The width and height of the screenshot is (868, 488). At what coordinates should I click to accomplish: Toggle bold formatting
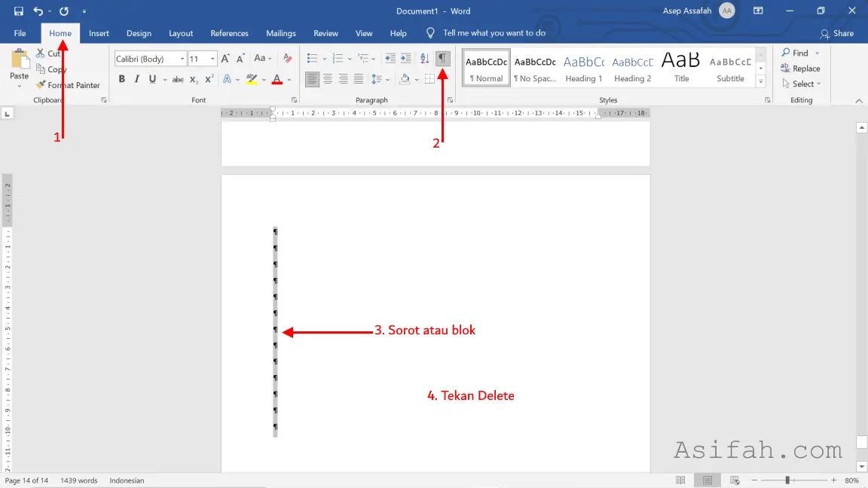pos(122,79)
